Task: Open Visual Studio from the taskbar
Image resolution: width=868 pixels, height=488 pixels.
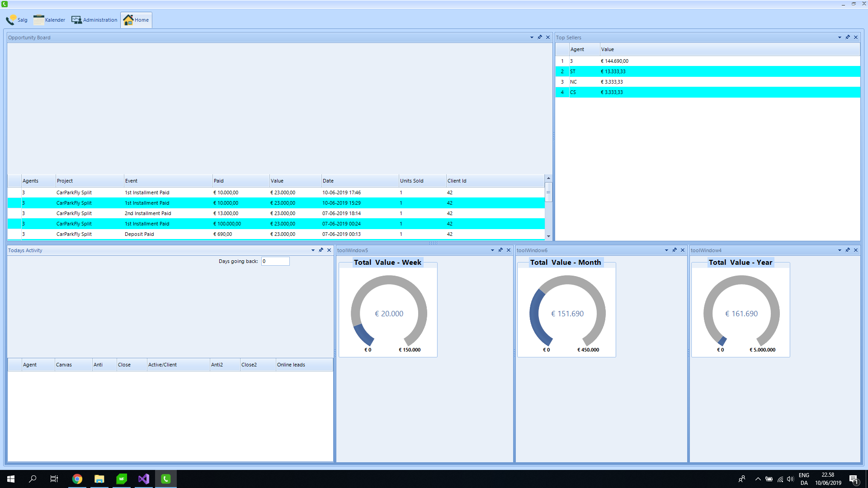Action: pyautogui.click(x=144, y=479)
